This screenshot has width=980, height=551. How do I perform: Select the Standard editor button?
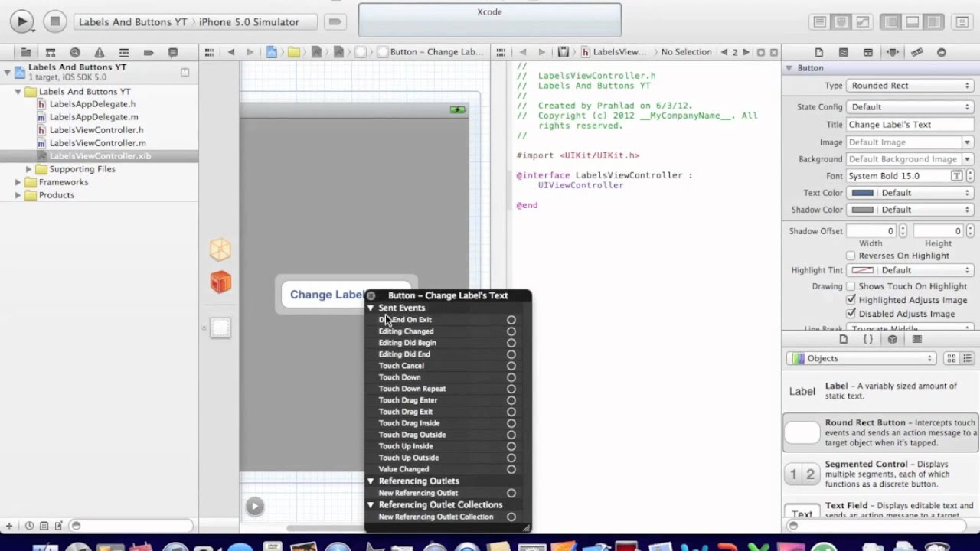pos(819,22)
